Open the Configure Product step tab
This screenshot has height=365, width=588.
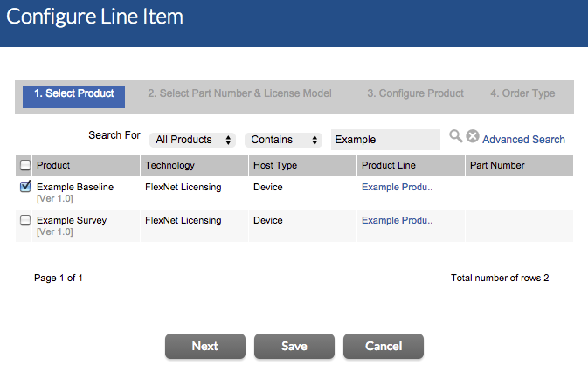pos(415,94)
